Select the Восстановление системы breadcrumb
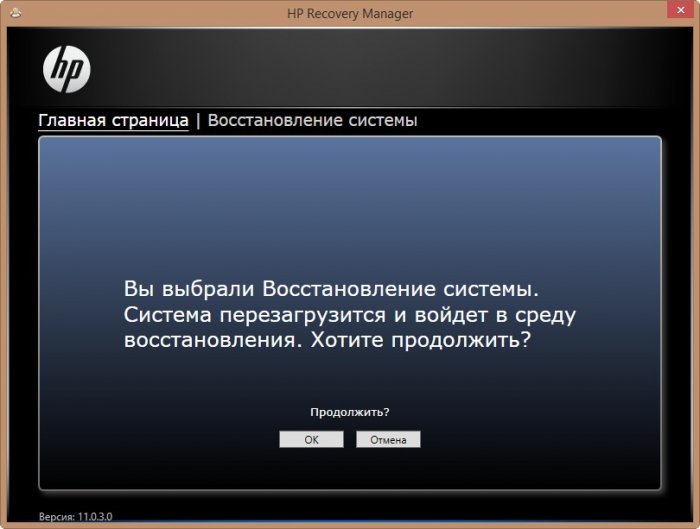 (312, 121)
